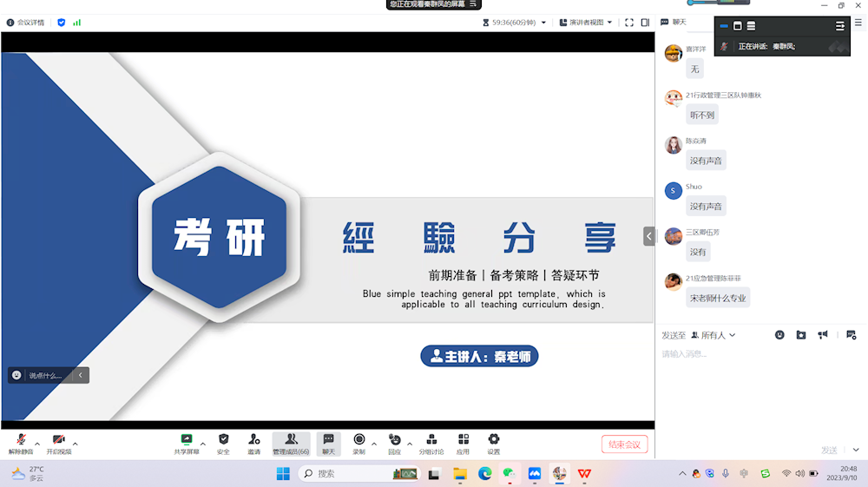Unmute the microphone (解除静音)
The width and height of the screenshot is (868, 487).
[x=21, y=444]
